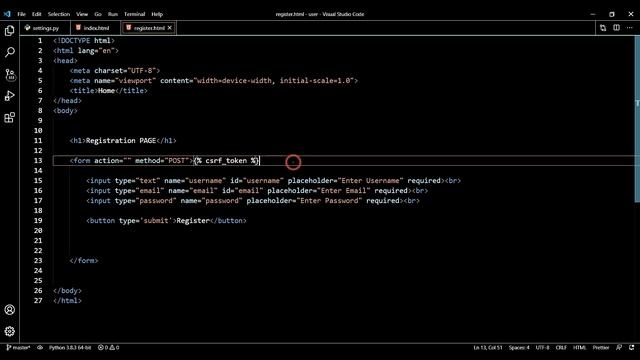Viewport: 640px width, 360px height.
Task: Restore the window using the title bar button
Action: click(x=611, y=14)
